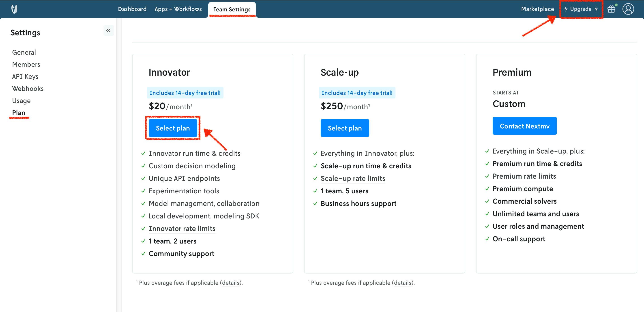Screen dimensions: 644x312
Task: Open the gift rewards icon
Action: tap(611, 9)
